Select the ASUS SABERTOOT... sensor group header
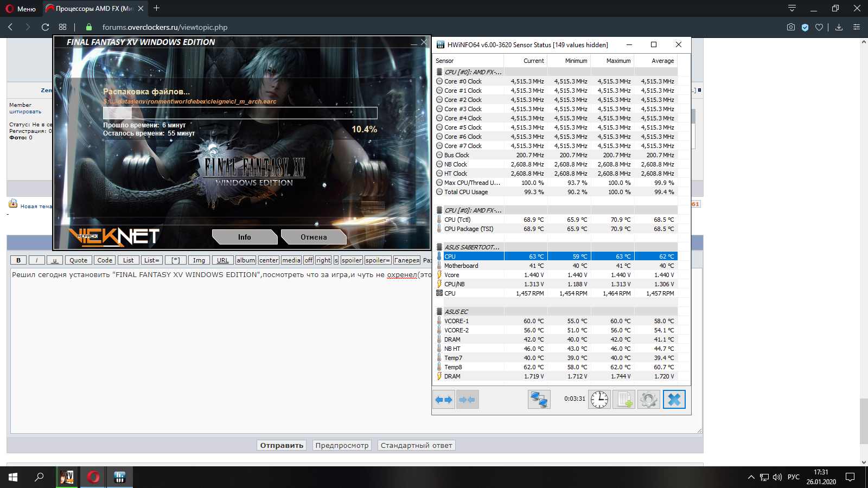 (x=556, y=247)
